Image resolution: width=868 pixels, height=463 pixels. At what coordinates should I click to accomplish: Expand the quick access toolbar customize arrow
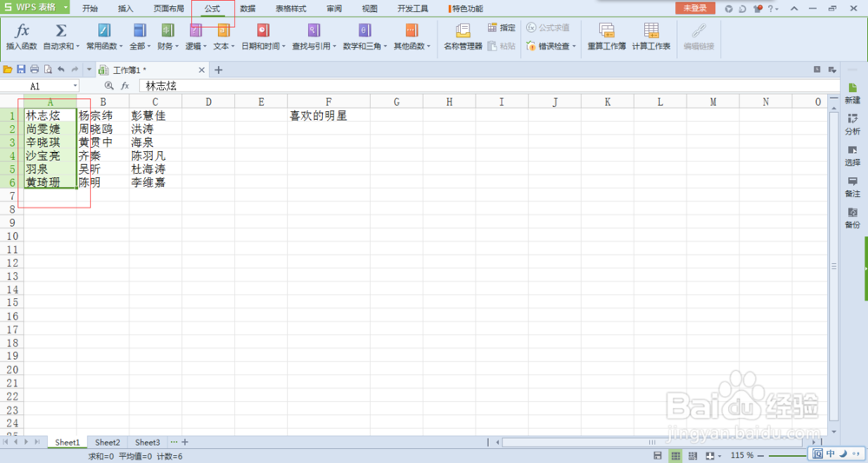(89, 69)
